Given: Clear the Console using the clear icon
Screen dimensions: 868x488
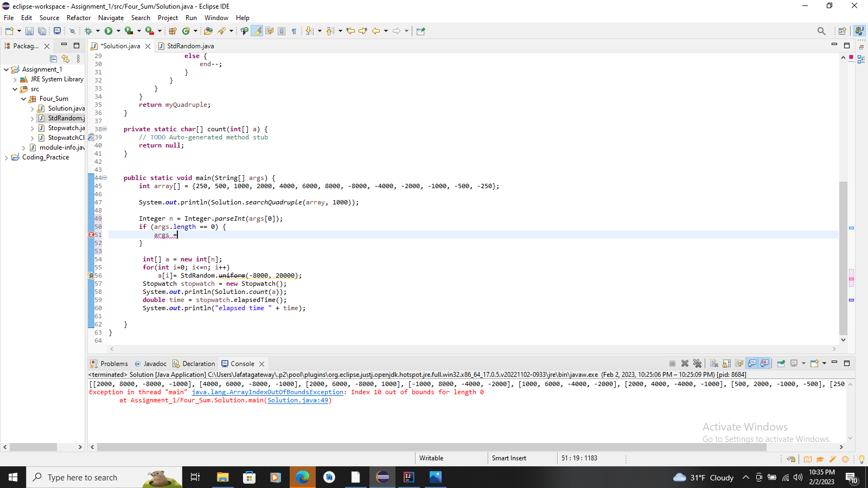Looking at the screenshot, I should click(x=714, y=363).
